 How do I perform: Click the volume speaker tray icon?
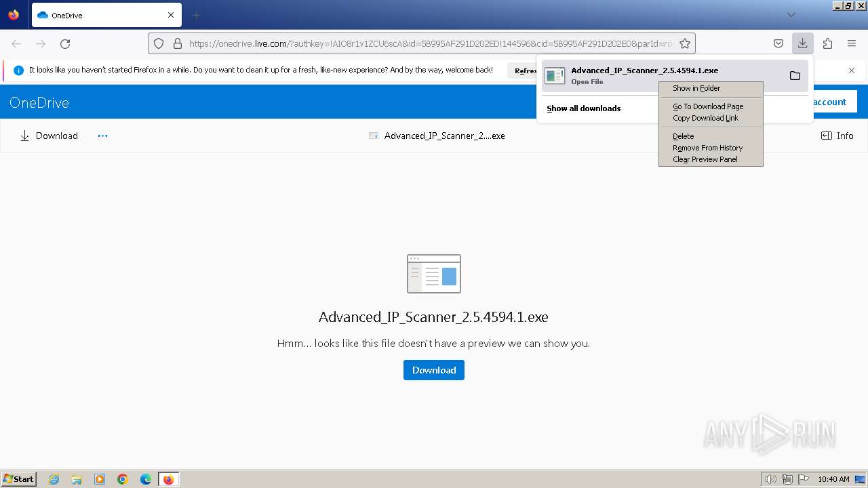click(x=771, y=479)
